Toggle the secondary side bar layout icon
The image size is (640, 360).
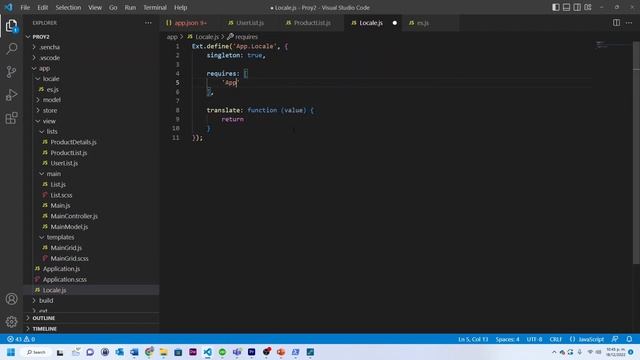[x=577, y=7]
